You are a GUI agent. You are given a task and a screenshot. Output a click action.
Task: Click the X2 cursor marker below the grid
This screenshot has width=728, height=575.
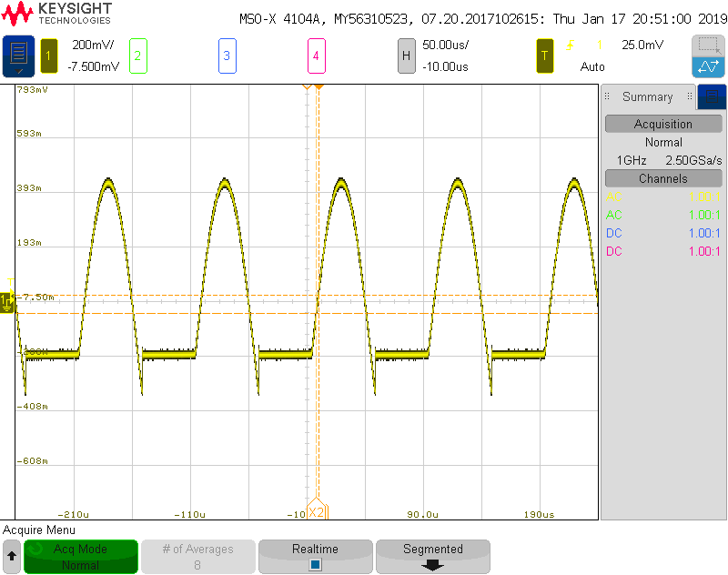317,514
